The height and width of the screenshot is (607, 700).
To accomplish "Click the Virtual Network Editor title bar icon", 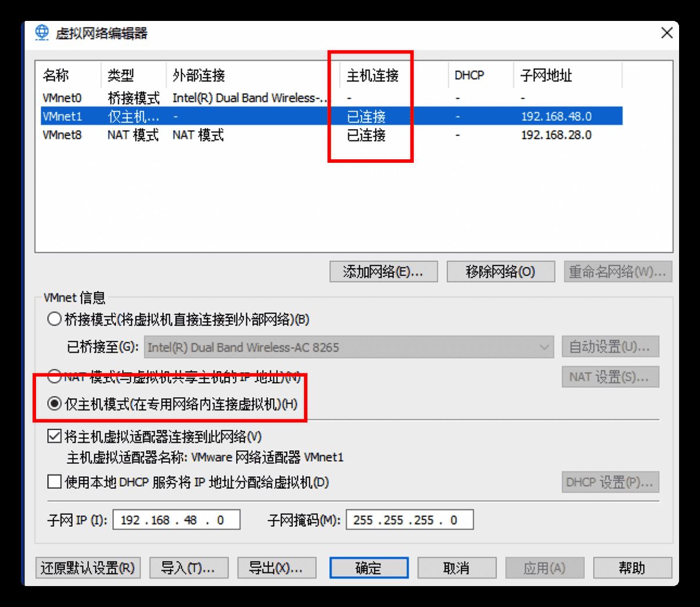I will (41, 33).
